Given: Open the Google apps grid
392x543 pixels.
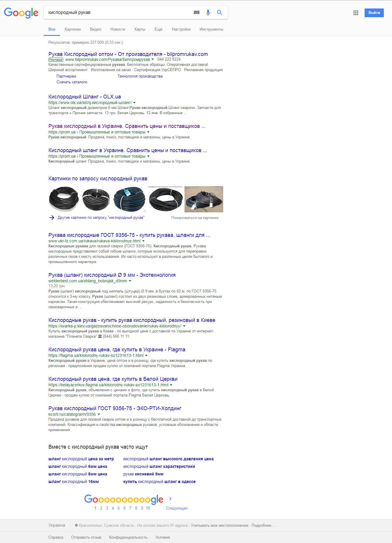Looking at the screenshot, I should point(356,13).
